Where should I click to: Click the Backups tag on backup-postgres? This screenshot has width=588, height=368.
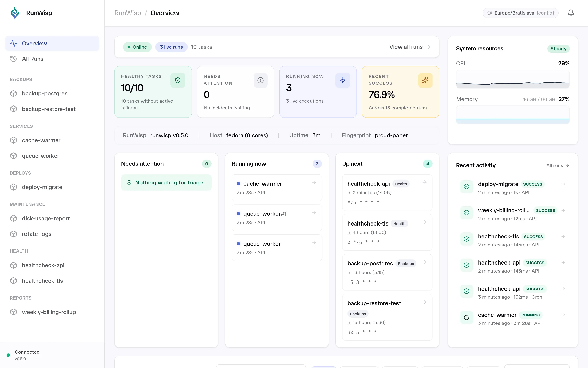[406, 264]
